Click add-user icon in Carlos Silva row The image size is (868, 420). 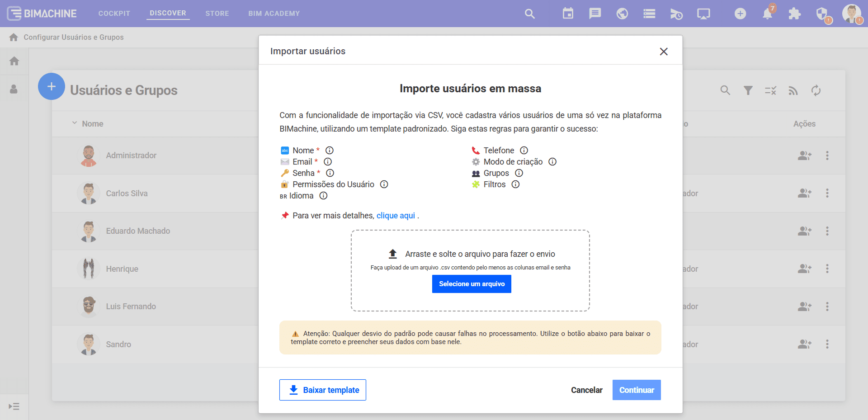pos(804,193)
